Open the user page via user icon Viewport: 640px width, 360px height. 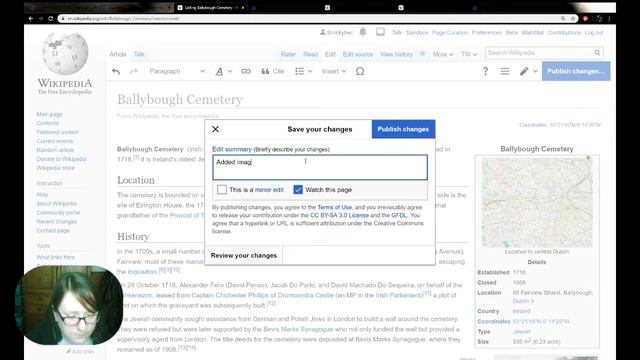(x=323, y=32)
